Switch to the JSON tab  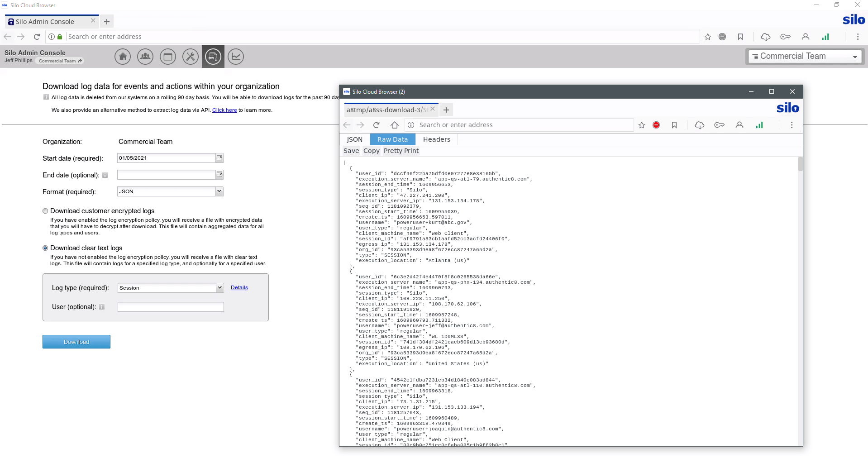point(355,139)
